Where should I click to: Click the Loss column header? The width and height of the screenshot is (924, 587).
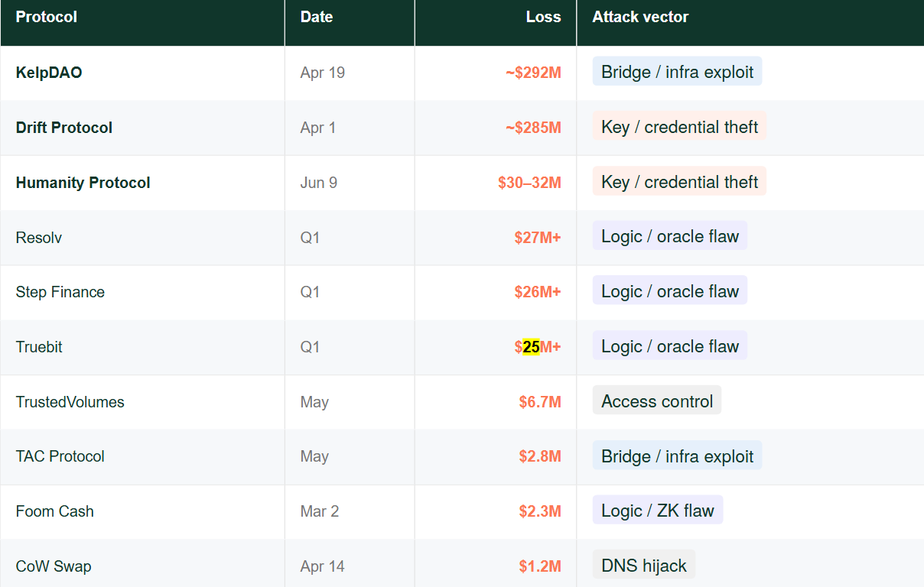pos(544,17)
